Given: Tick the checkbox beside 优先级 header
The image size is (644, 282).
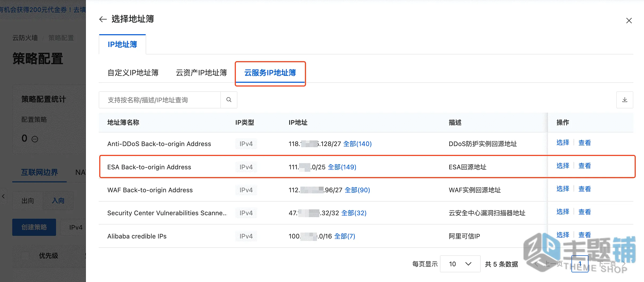Looking at the screenshot, I should pos(25,256).
